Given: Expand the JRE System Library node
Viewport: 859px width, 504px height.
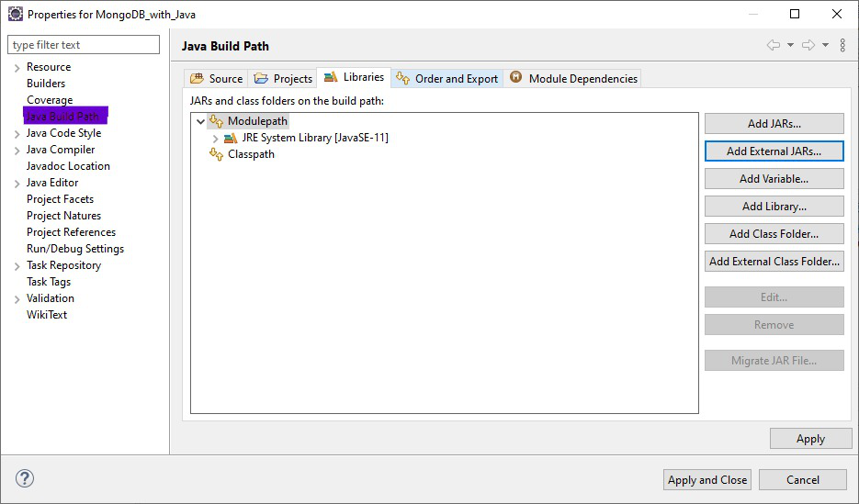Looking at the screenshot, I should [216, 138].
